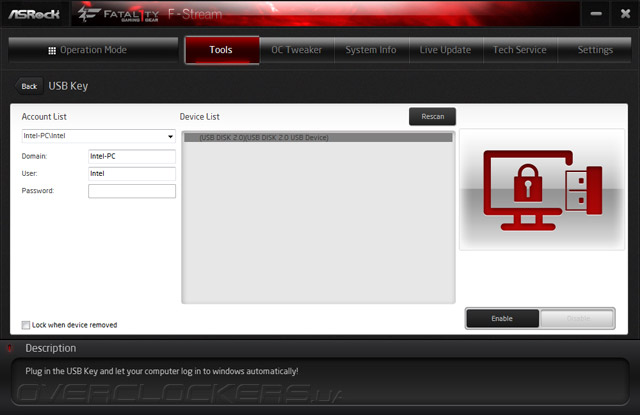Go to the Live Update tab
The image size is (640, 415).
tap(446, 50)
